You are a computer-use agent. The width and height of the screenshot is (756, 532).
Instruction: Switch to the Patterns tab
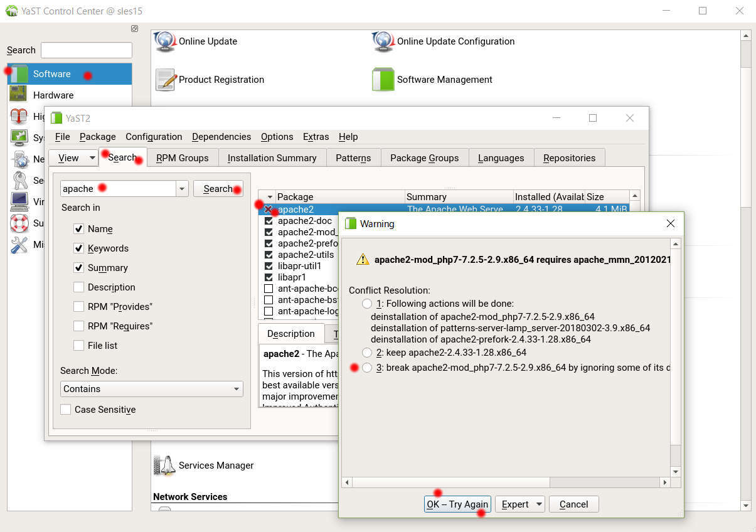pos(353,158)
